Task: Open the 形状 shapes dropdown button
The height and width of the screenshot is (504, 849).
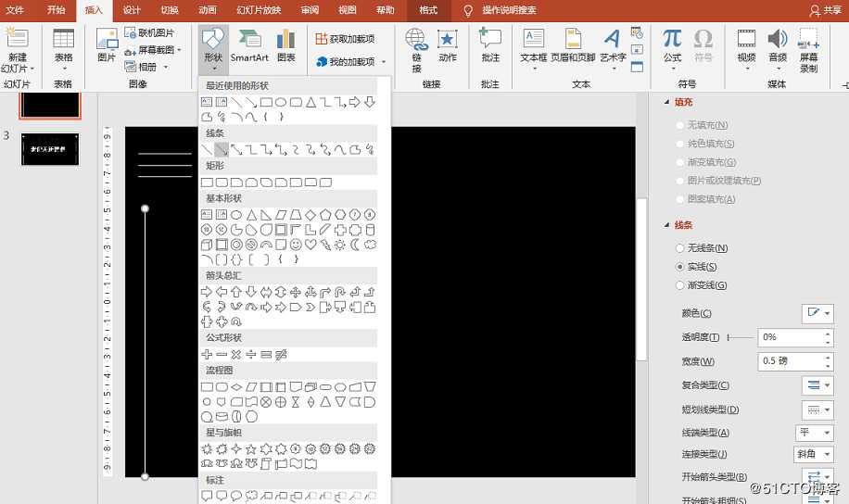Action: (x=213, y=50)
